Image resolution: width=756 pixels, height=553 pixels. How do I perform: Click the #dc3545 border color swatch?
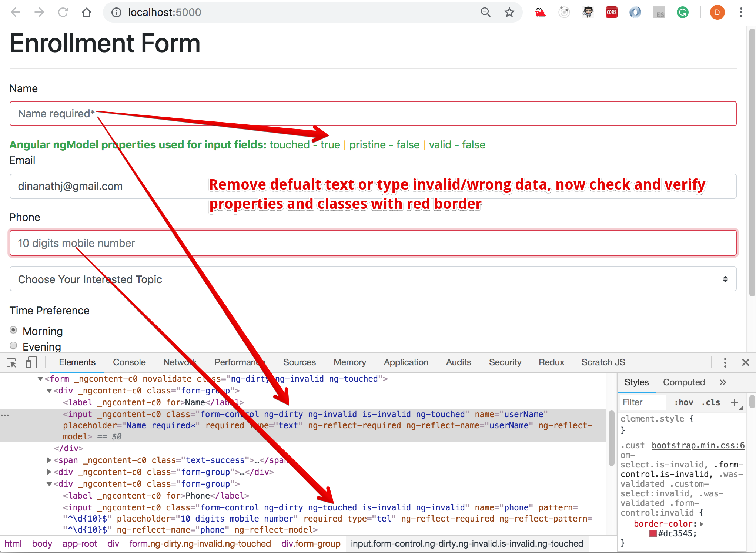[653, 533]
